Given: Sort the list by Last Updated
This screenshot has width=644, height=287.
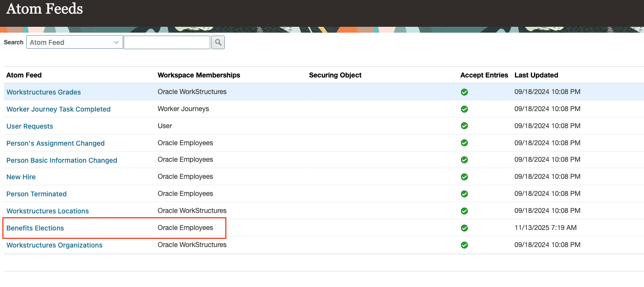Looking at the screenshot, I should pos(536,75).
